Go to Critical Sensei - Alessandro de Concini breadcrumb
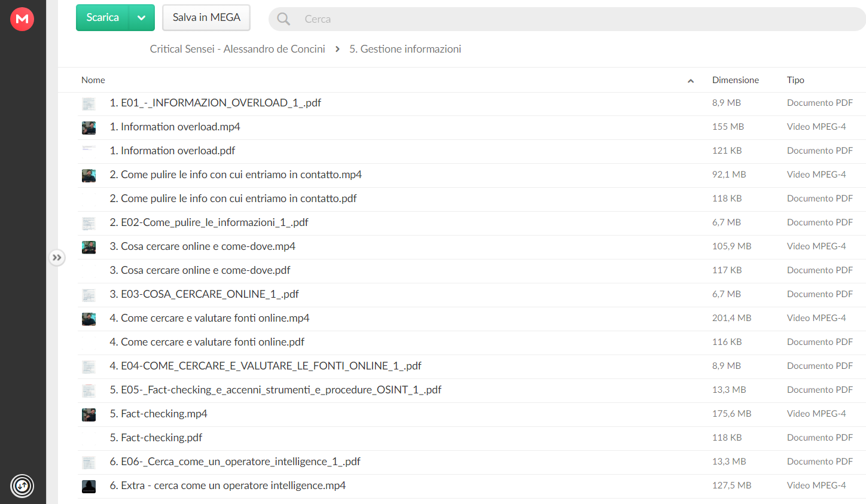 click(237, 49)
